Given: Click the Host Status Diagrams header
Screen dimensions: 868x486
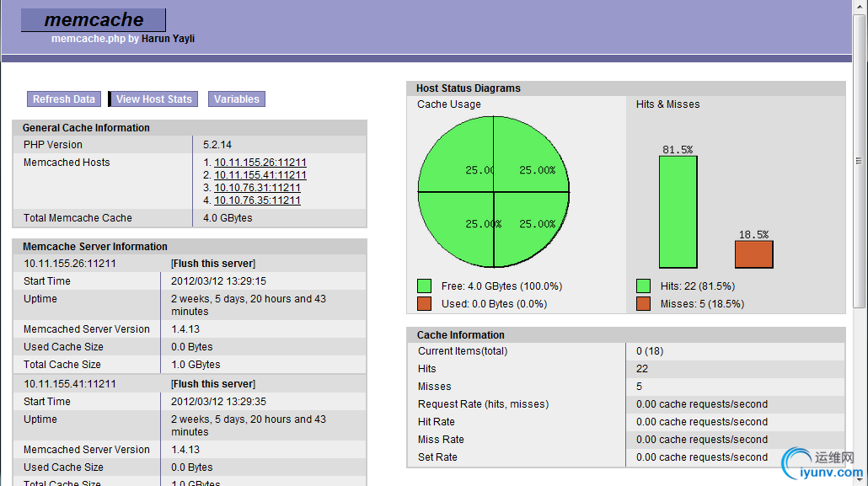Looking at the screenshot, I should tap(626, 88).
